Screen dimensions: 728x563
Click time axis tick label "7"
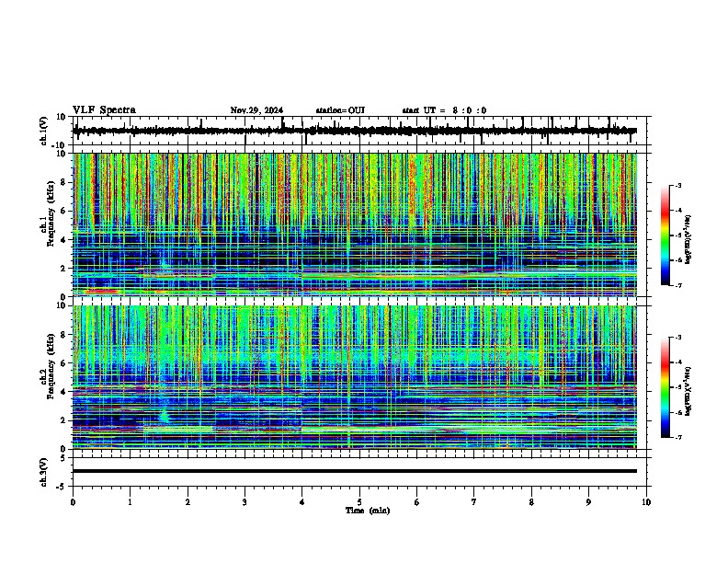point(474,502)
